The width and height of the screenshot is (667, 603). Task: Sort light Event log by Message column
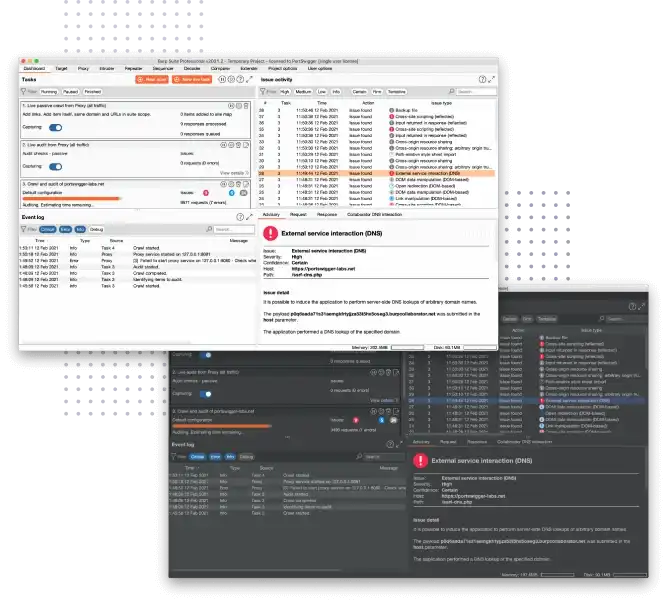click(239, 241)
